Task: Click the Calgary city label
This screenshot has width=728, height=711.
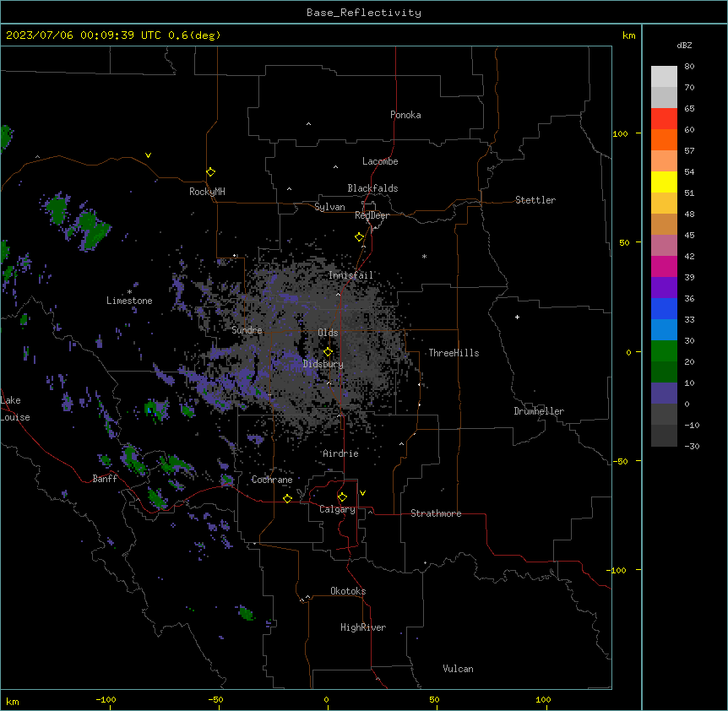Action: (x=337, y=509)
